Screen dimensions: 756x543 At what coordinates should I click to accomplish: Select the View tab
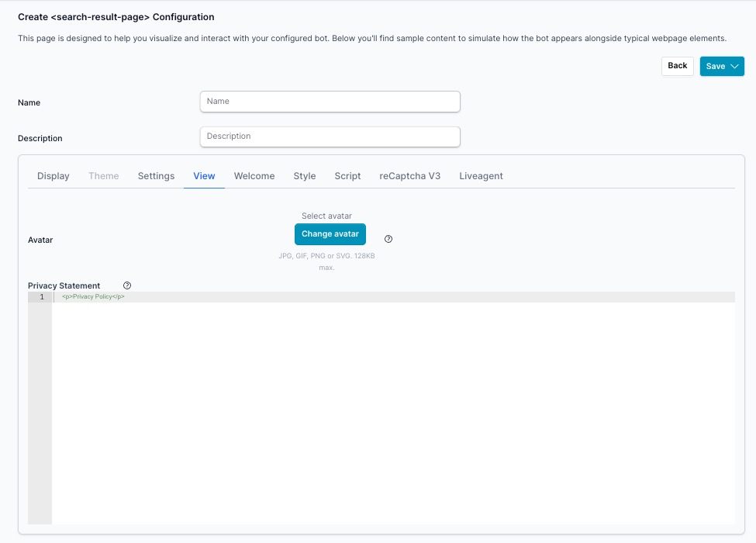(204, 176)
